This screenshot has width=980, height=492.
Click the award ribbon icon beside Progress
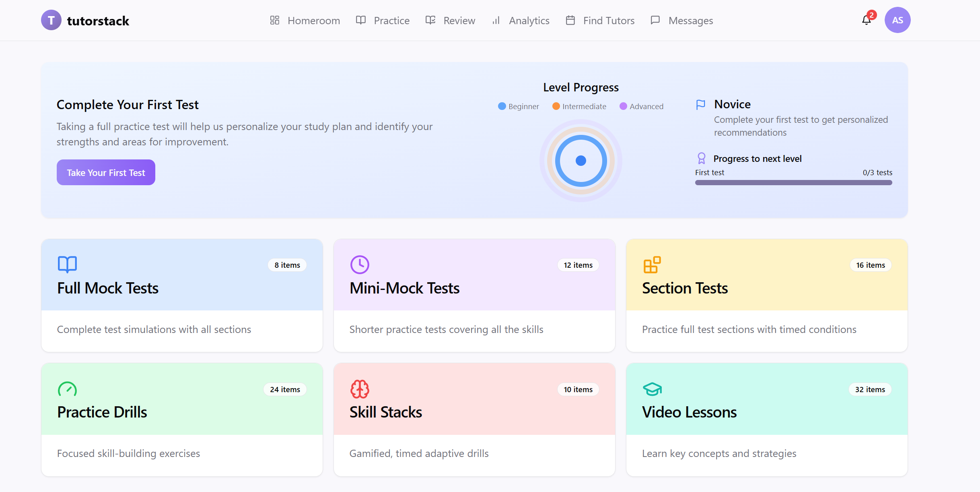(701, 158)
